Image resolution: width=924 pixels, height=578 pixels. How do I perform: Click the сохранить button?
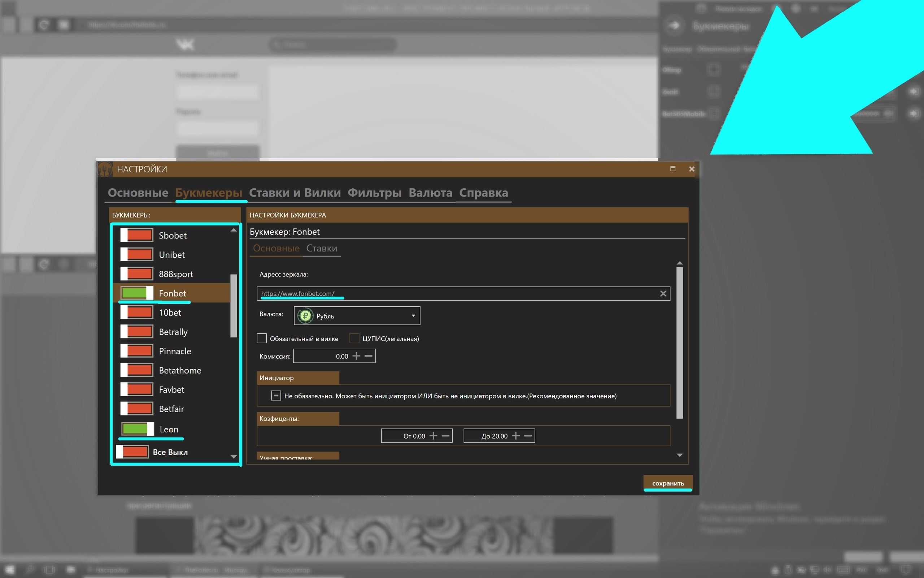point(668,483)
